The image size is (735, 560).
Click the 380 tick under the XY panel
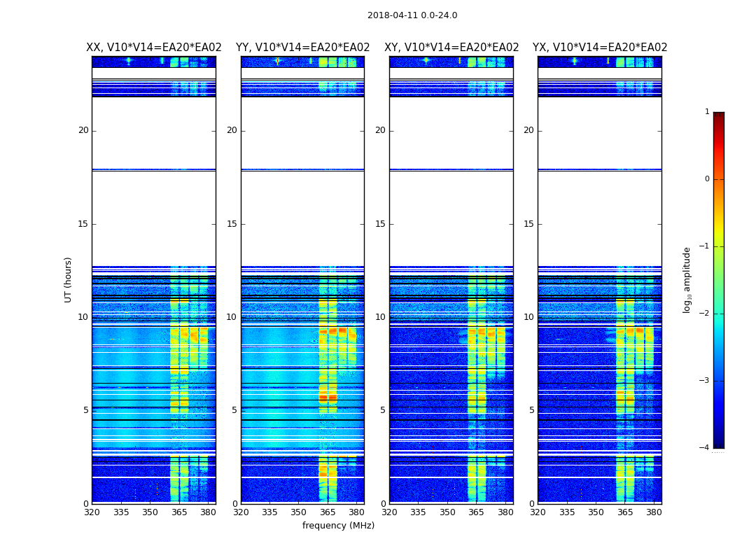(505, 512)
